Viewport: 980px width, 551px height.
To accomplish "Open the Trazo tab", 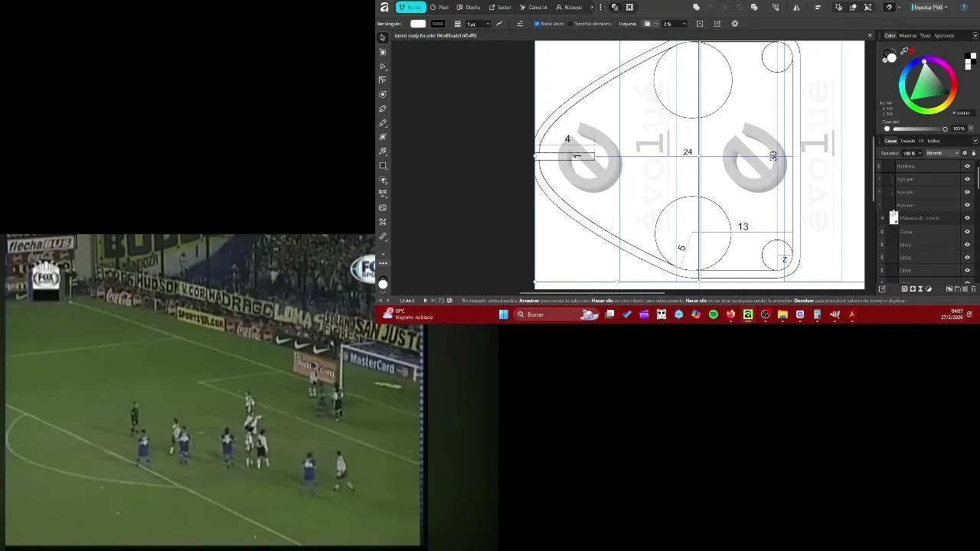I will pyautogui.click(x=925, y=36).
